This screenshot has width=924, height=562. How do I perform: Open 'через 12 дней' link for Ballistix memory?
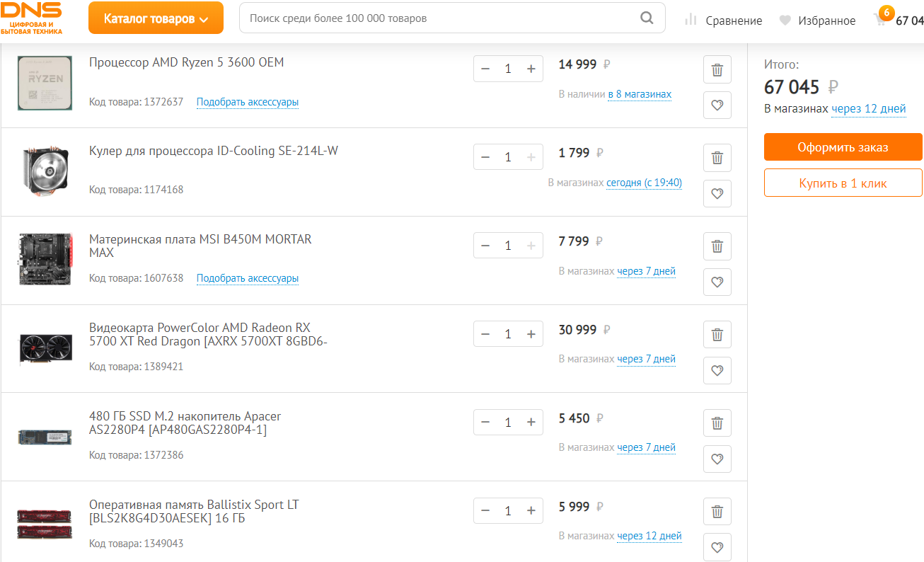[649, 536]
